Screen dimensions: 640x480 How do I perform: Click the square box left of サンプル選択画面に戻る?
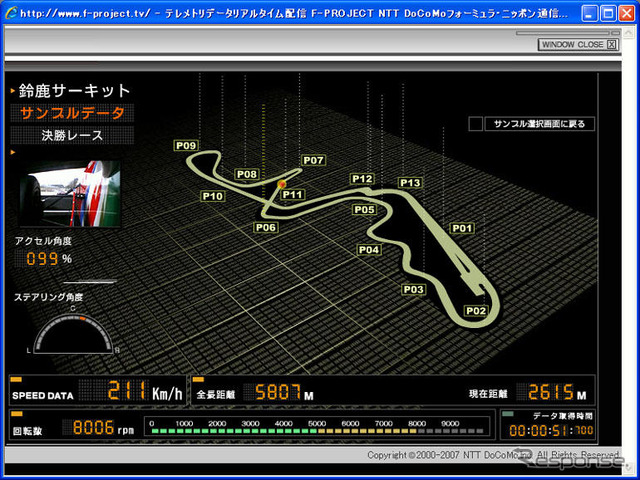(x=476, y=124)
